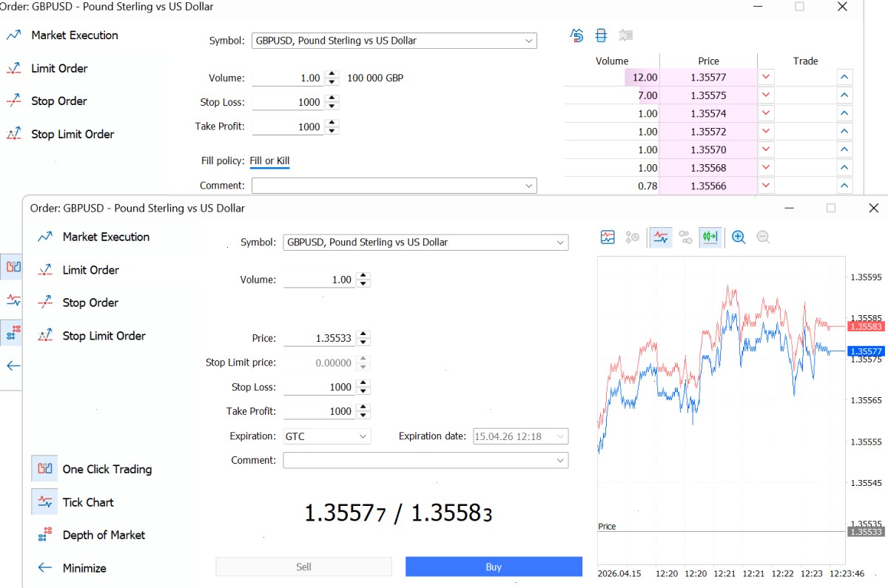This screenshot has width=888, height=588.
Task: Toggle Depth of Market view
Action: (104, 535)
